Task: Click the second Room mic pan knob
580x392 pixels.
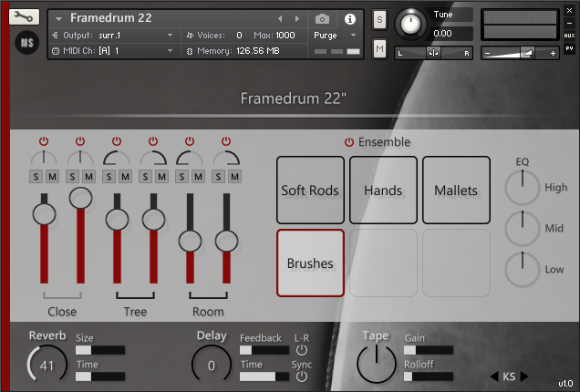Action: coord(226,158)
